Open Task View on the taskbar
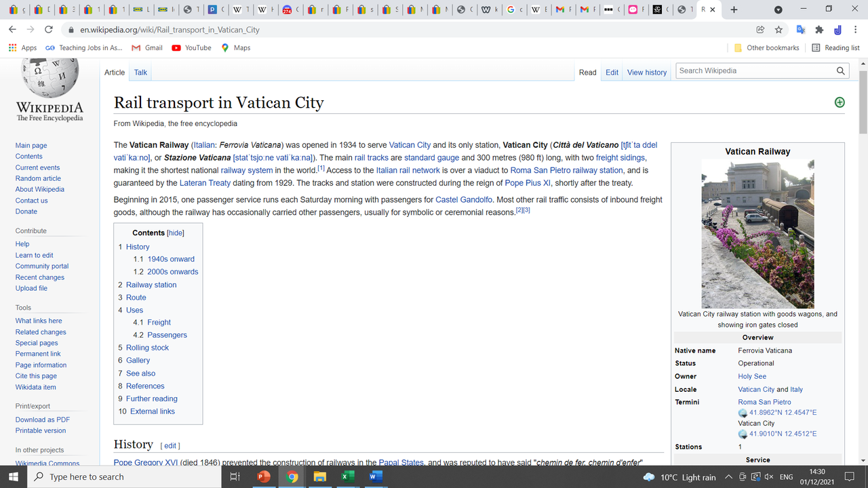The image size is (868, 488). 235,476
